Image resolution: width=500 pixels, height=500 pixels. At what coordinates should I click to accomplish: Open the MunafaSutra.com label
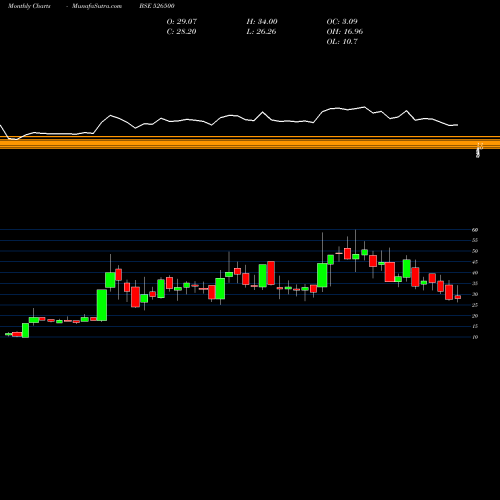coord(97,6)
